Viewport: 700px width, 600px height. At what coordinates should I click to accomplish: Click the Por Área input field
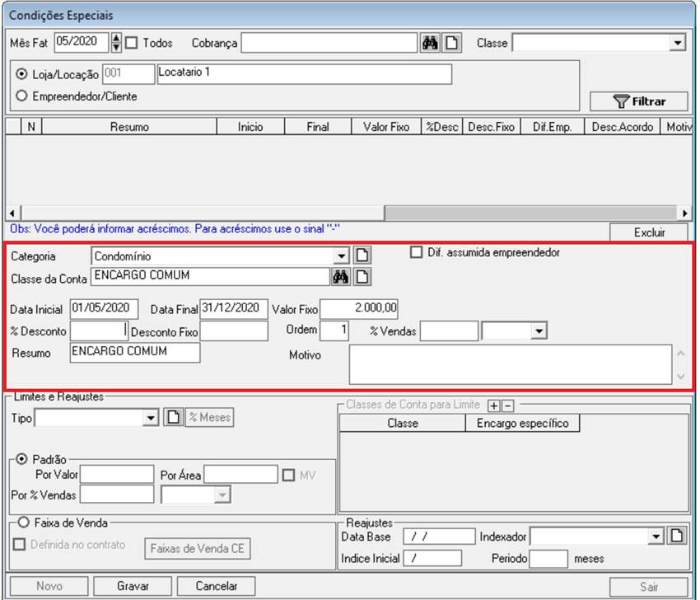pos(240,474)
